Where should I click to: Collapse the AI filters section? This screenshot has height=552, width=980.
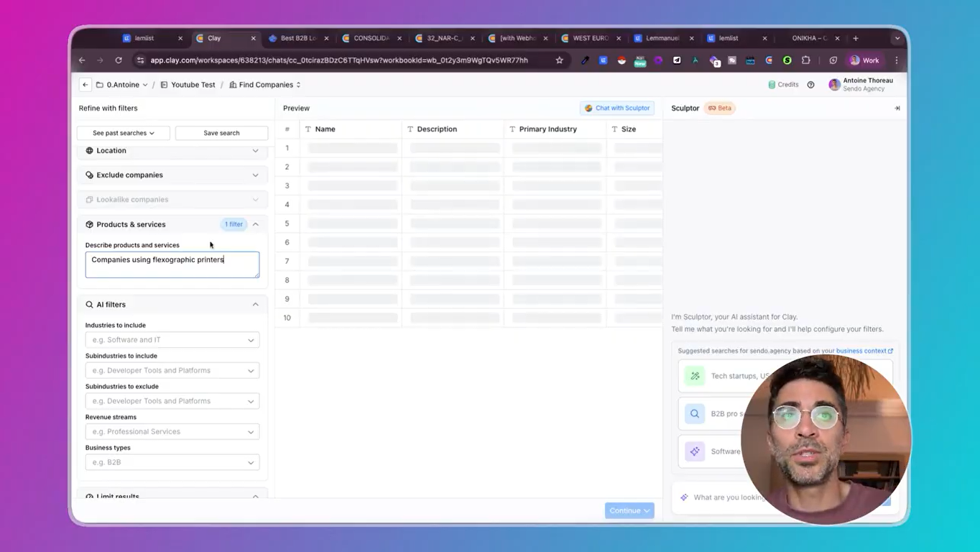click(x=255, y=305)
